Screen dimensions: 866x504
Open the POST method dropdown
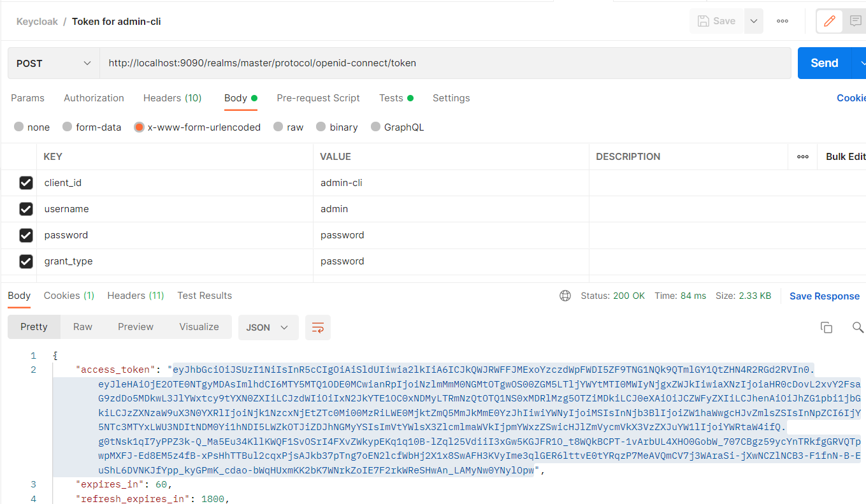coord(54,63)
